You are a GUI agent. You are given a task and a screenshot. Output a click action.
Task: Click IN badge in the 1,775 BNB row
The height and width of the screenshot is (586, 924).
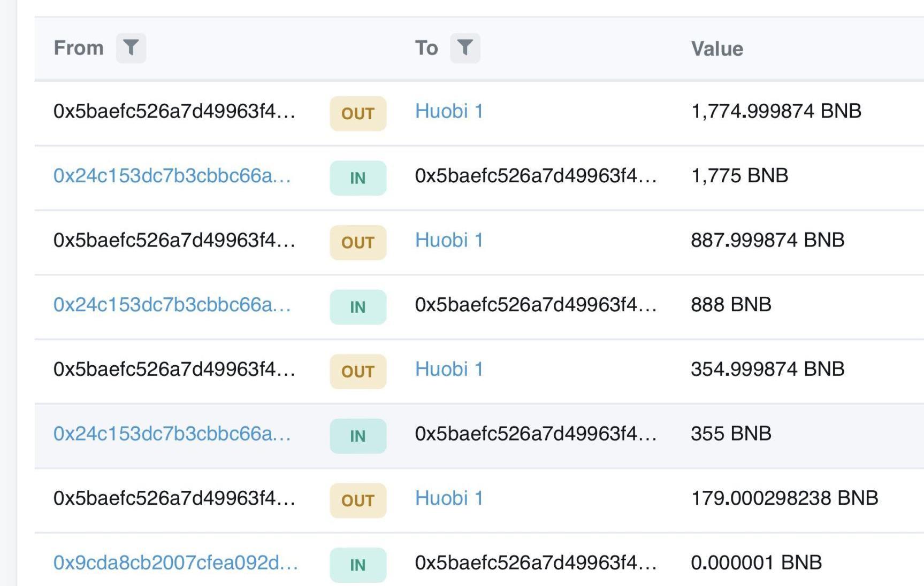tap(357, 178)
